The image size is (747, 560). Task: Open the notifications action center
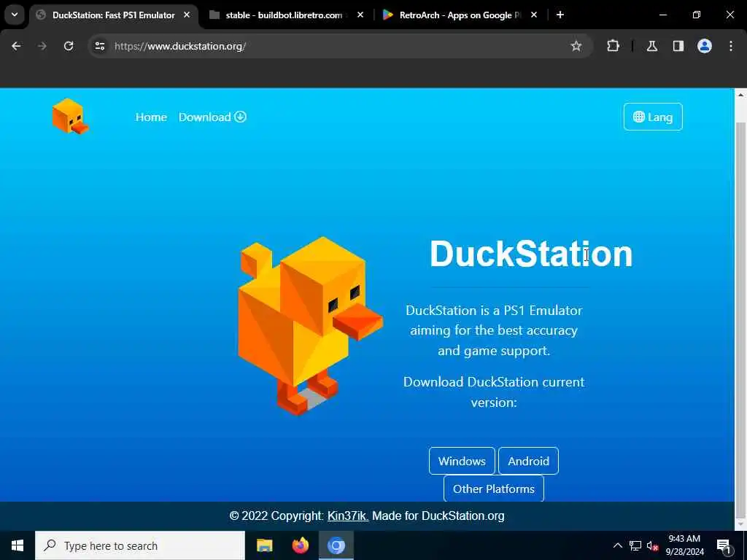point(724,545)
